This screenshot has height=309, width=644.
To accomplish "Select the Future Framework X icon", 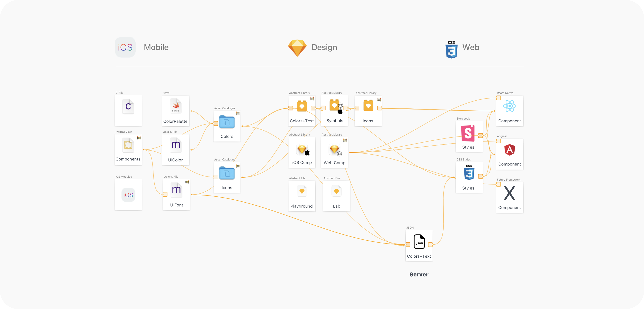I will click(509, 193).
